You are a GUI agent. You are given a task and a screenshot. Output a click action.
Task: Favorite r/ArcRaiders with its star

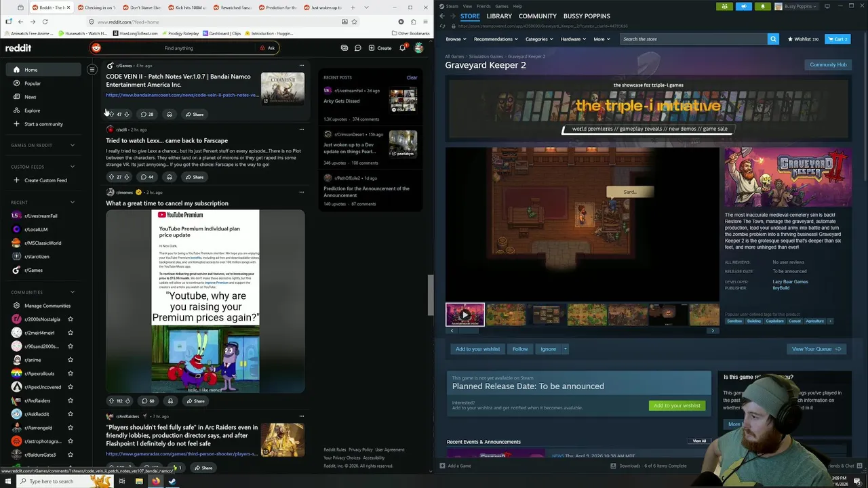71,401
